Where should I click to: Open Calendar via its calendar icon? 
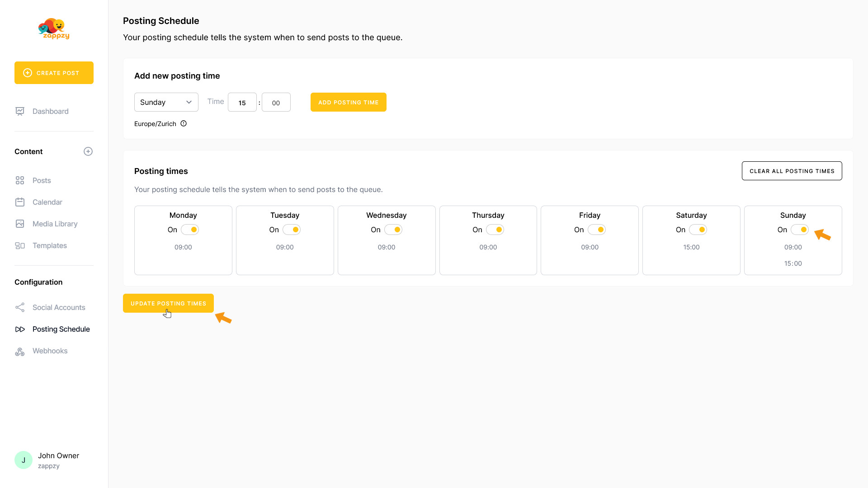coord(20,202)
